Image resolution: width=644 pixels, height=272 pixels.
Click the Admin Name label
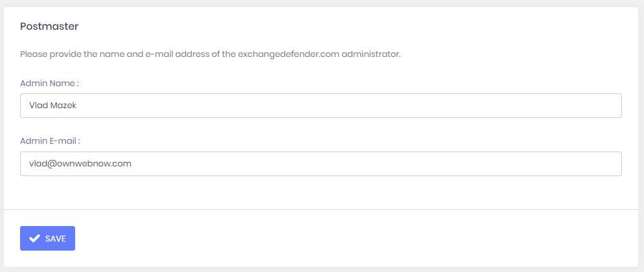click(x=50, y=84)
